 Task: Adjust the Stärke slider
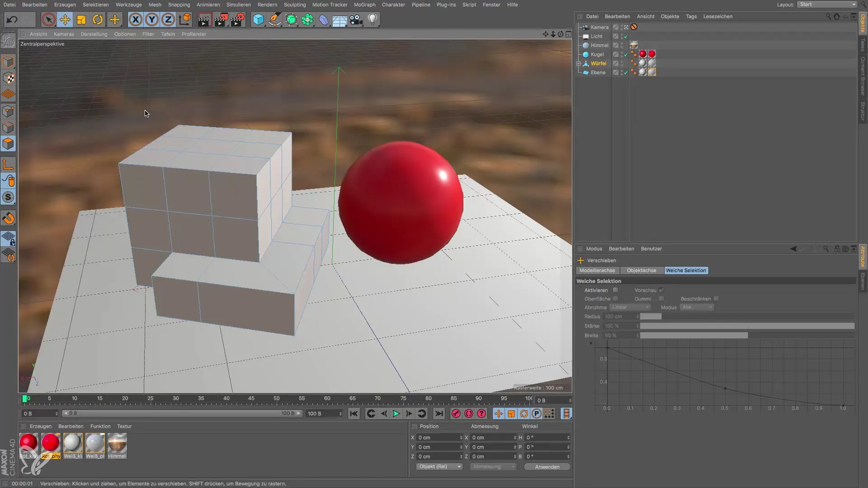747,326
